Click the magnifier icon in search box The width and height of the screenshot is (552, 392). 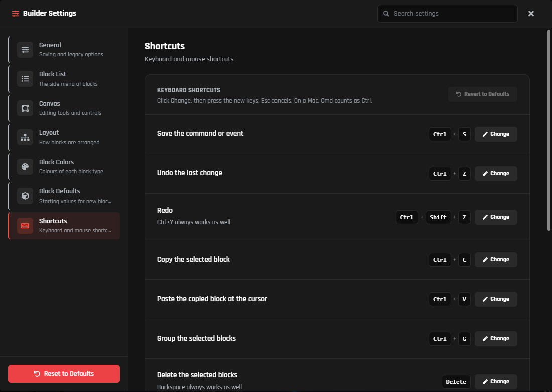point(386,14)
